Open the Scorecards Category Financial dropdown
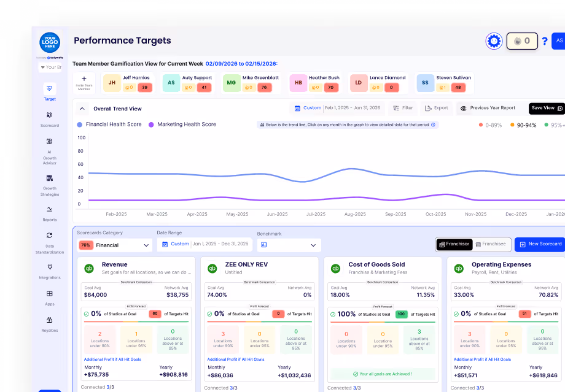This screenshot has height=392, width=565. pyautogui.click(x=114, y=245)
